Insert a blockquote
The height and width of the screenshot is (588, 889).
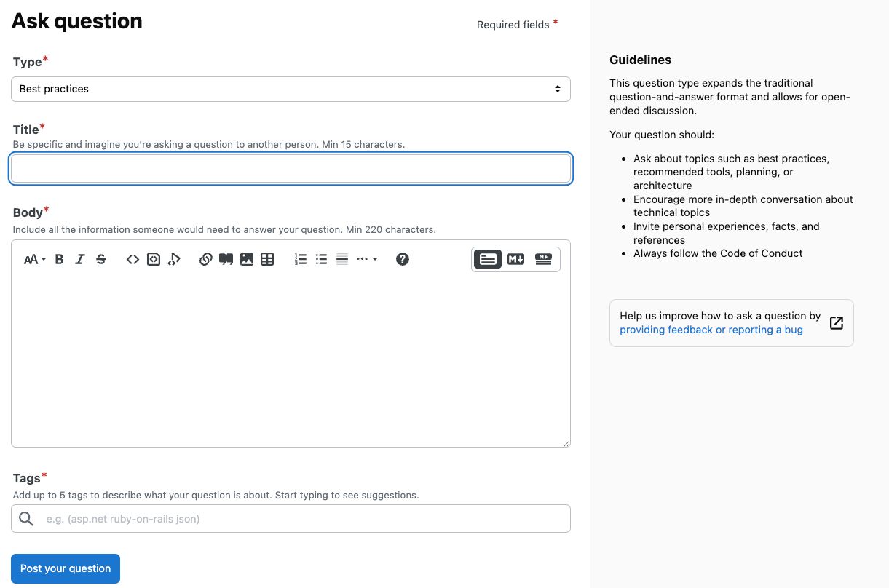coord(226,259)
